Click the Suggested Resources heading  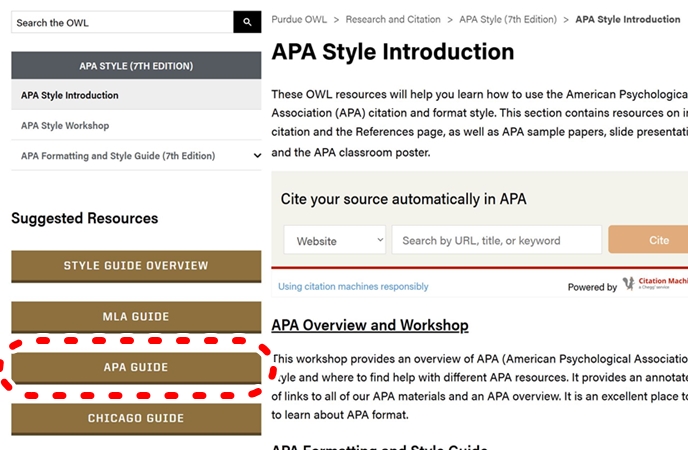point(85,218)
